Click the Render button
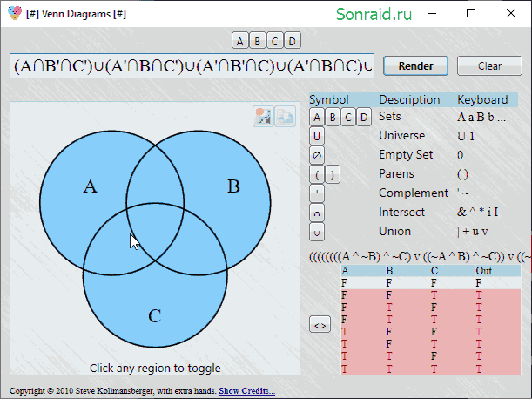This screenshot has height=399, width=532. (x=415, y=65)
